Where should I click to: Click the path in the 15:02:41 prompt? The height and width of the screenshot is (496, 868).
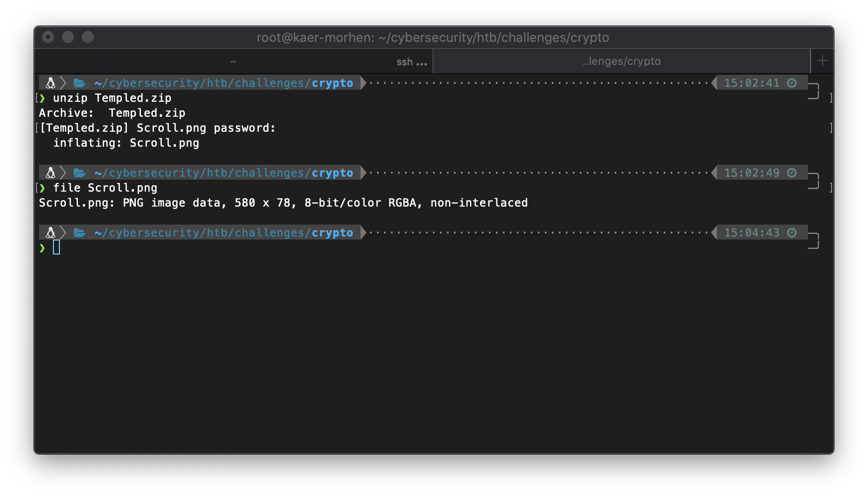pyautogui.click(x=224, y=83)
